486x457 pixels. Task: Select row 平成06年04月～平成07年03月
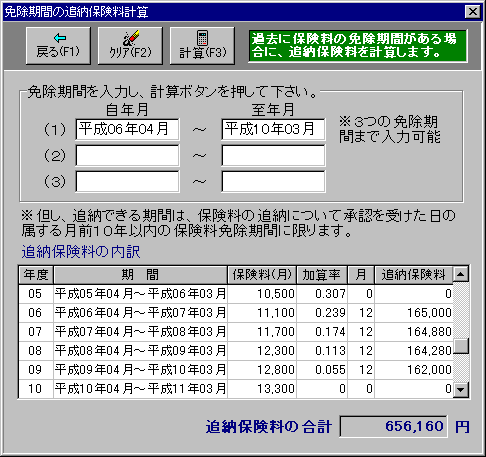point(236,313)
